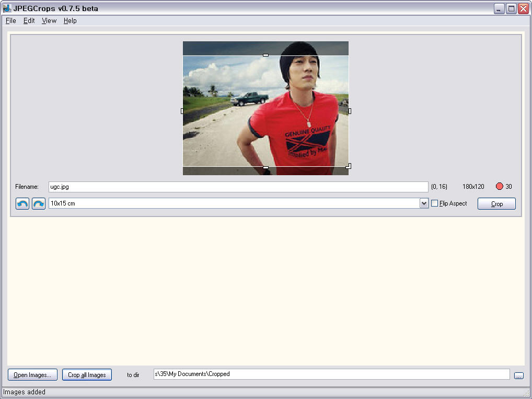Click the Open Images... button

pyautogui.click(x=32, y=375)
